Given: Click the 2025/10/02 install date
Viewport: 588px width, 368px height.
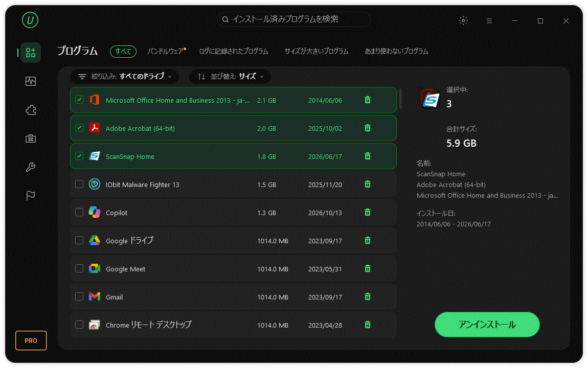Looking at the screenshot, I should pos(325,128).
